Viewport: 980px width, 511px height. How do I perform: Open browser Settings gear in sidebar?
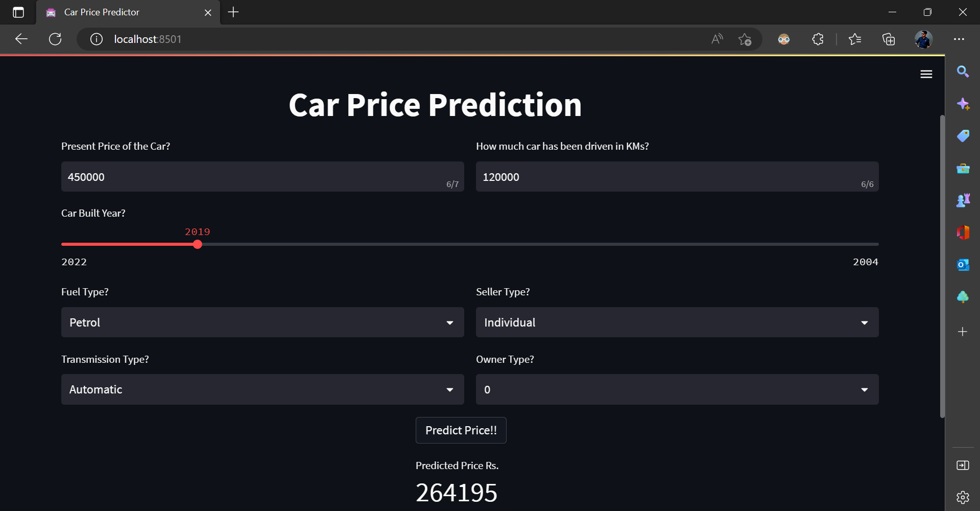(963, 497)
